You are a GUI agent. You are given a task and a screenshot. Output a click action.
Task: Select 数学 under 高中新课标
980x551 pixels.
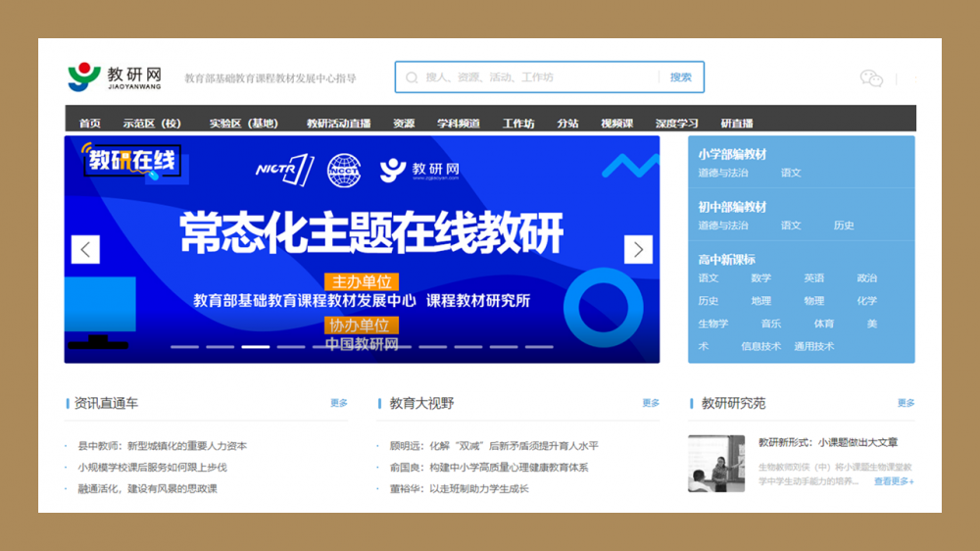coord(760,278)
